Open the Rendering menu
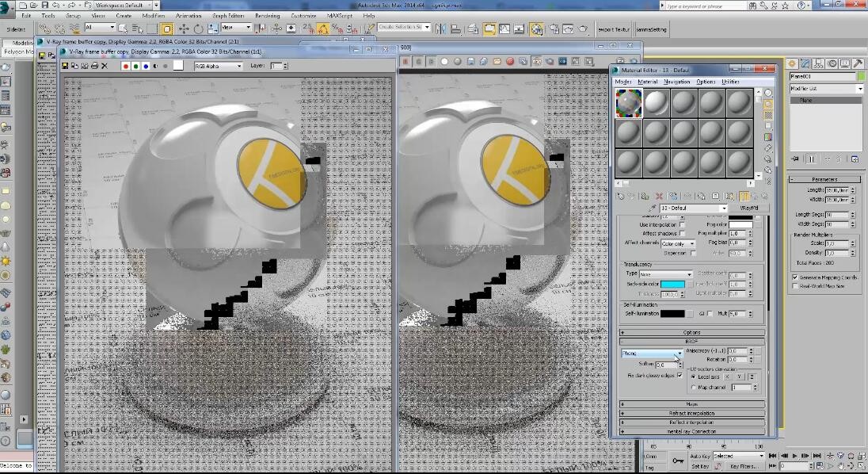Screen dimensions: 868x474 [268, 16]
